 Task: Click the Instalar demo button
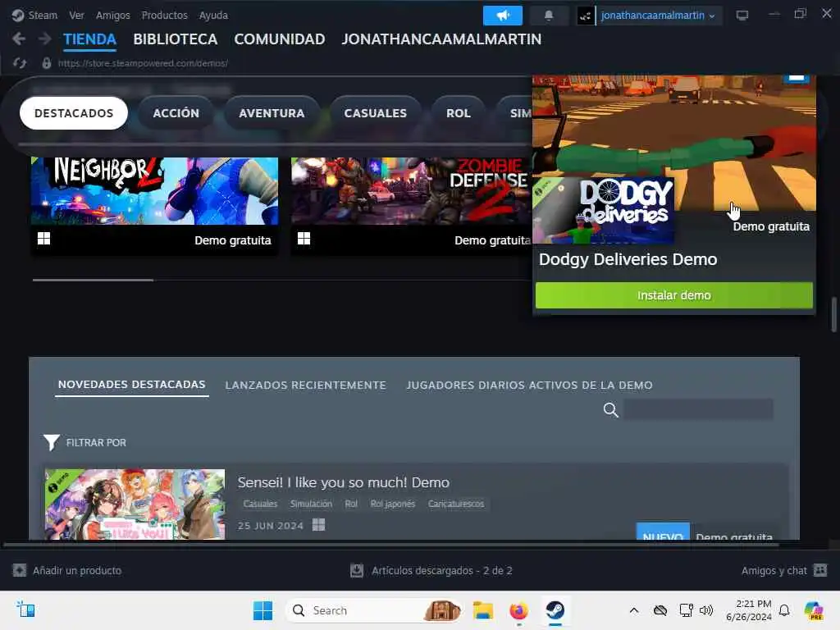pos(674,295)
